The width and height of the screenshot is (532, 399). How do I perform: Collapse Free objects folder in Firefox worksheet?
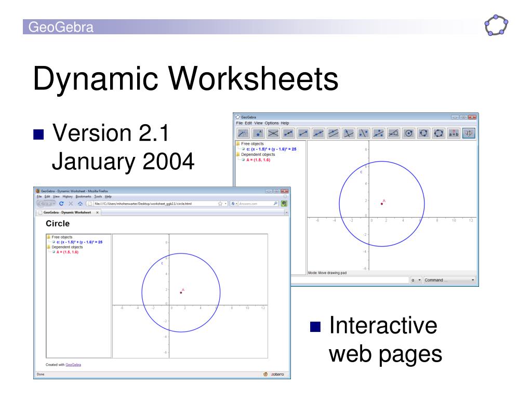tap(49, 237)
